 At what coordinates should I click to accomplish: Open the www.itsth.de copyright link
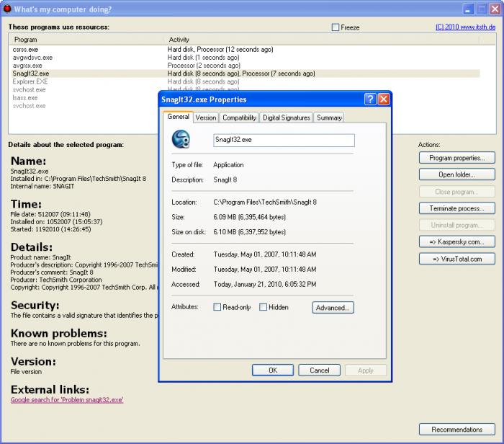[465, 27]
